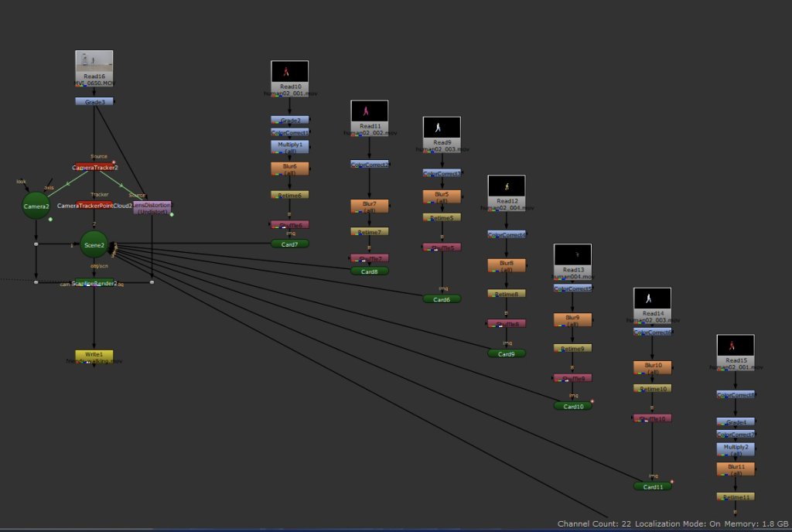
Task: Select the Read10 human02_001 thumbnail
Action: coord(290,72)
